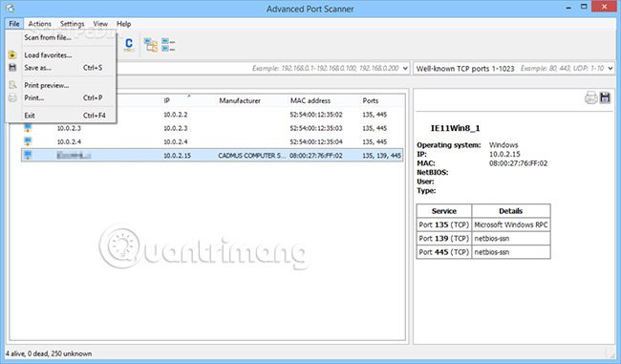This screenshot has height=364, width=621.
Task: Click the IE11Win8_1 host title
Action: coord(455,128)
